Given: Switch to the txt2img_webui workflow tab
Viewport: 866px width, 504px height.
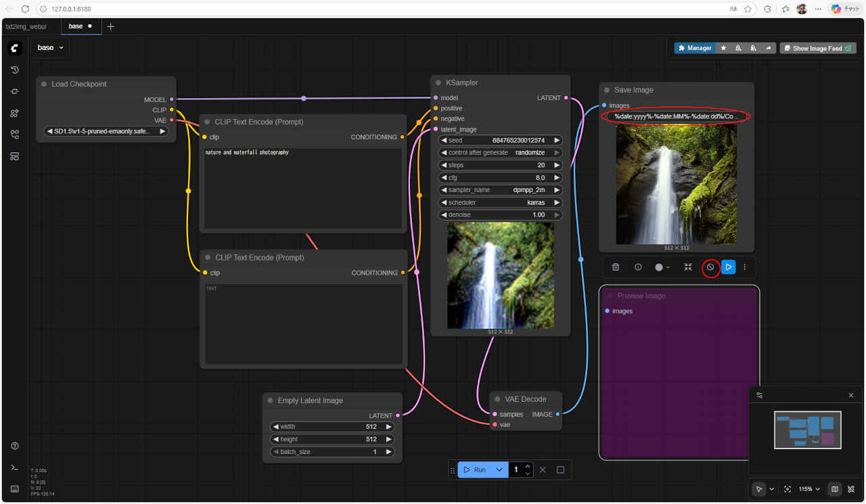Looking at the screenshot, I should tap(26, 26).
